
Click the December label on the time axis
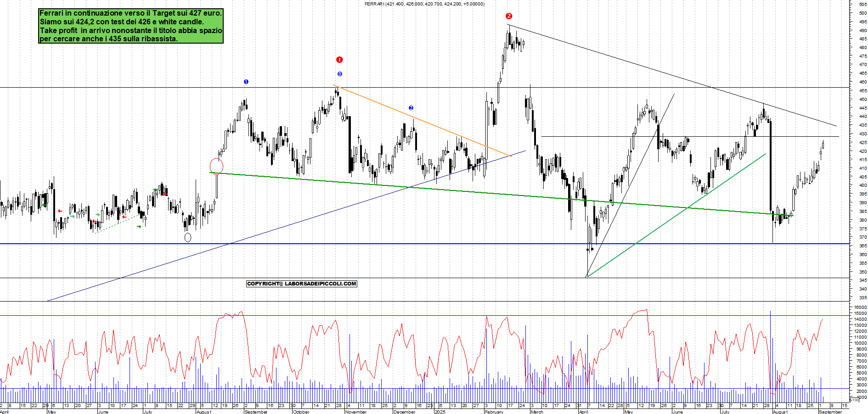[x=405, y=412]
